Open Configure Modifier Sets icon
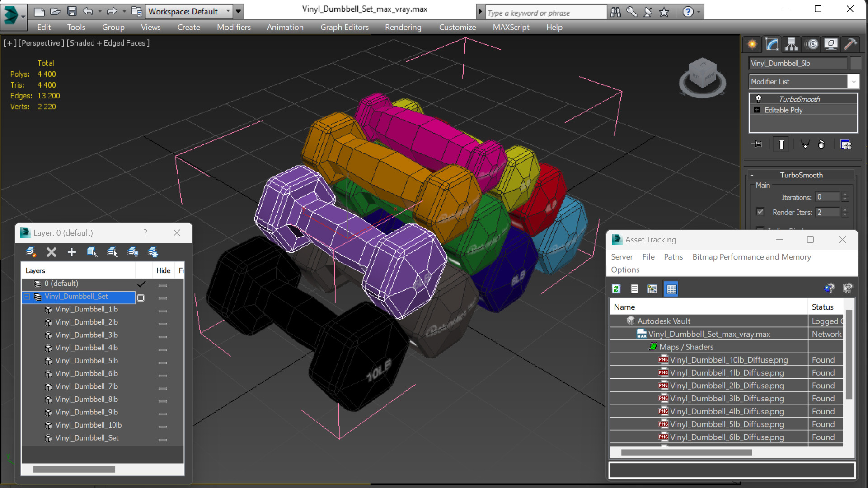The height and width of the screenshot is (488, 868). pyautogui.click(x=845, y=144)
